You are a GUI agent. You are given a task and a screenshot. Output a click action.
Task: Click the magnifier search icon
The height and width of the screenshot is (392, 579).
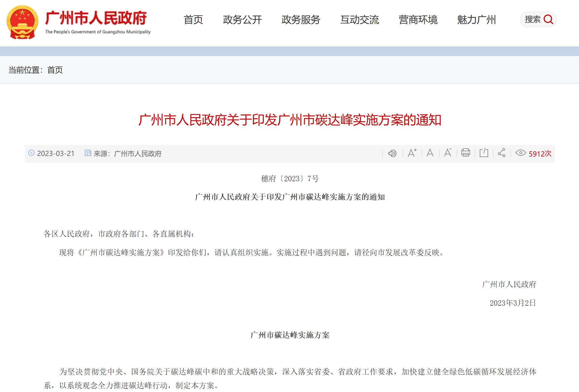(548, 19)
